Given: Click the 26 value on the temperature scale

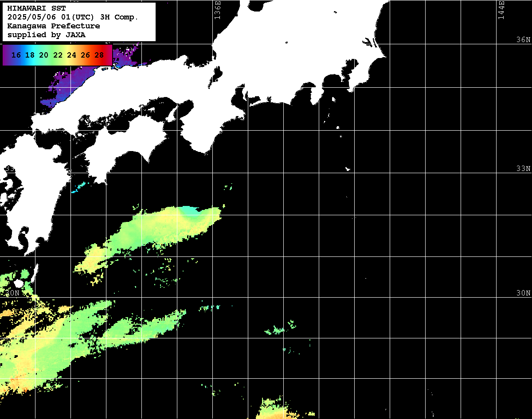Looking at the screenshot, I should (86, 55).
